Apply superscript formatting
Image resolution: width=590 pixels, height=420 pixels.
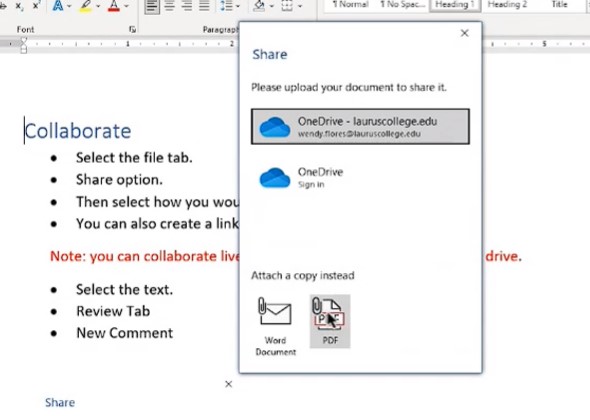36,5
